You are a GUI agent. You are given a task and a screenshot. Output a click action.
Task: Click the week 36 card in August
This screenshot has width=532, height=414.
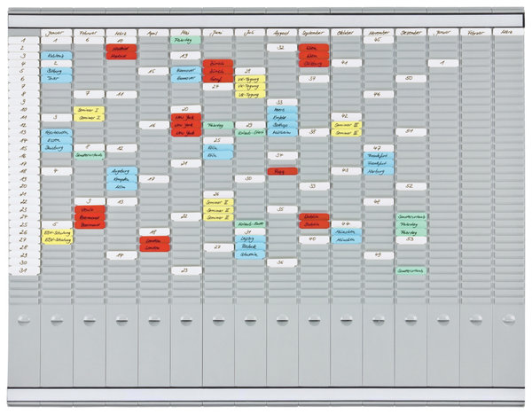(281, 262)
